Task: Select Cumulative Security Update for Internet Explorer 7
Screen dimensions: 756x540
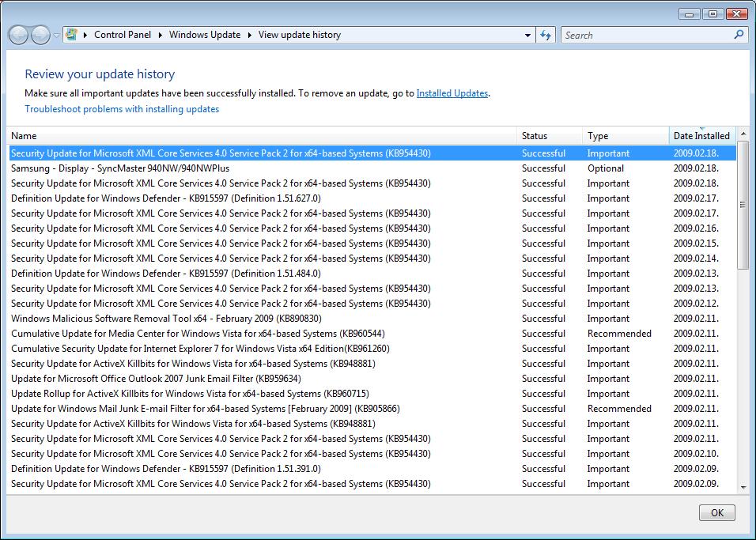Action: pos(372,348)
